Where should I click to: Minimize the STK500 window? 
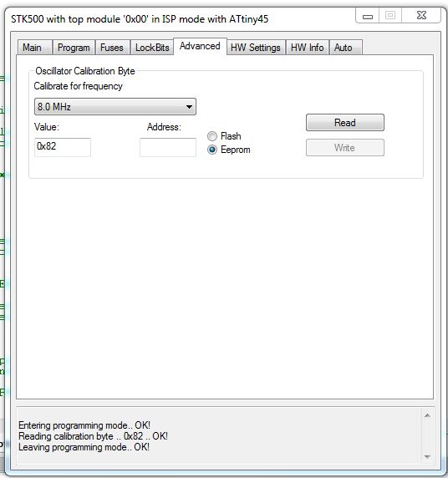[368, 16]
